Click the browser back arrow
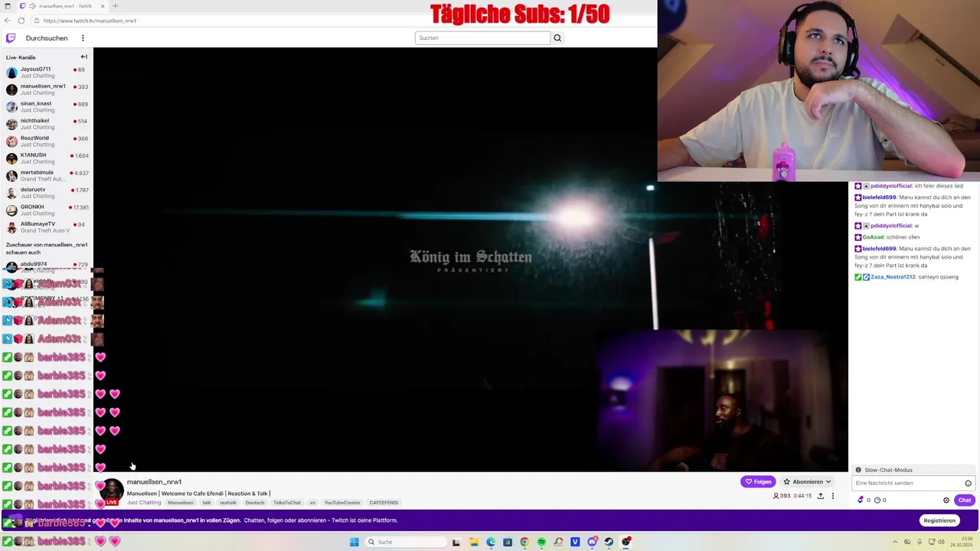The image size is (980, 551). point(8,21)
